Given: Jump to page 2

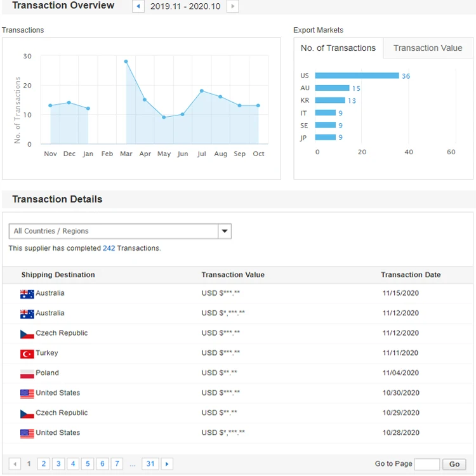Looking at the screenshot, I should (44, 464).
